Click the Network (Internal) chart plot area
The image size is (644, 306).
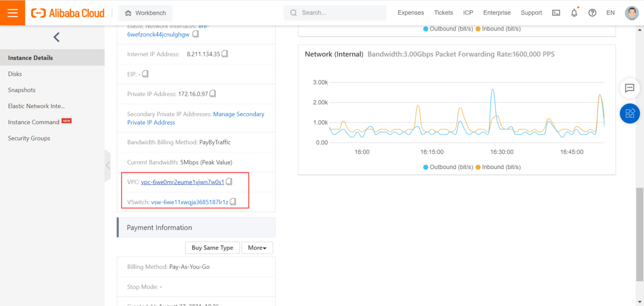tap(466, 113)
